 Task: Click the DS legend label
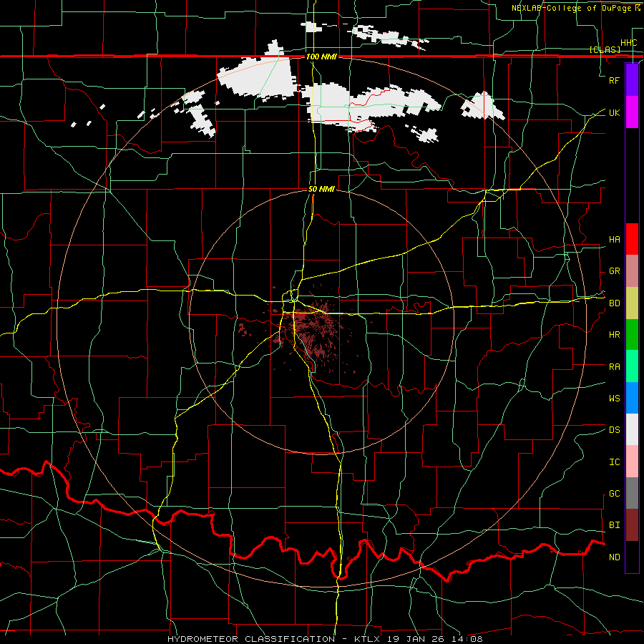tap(614, 430)
